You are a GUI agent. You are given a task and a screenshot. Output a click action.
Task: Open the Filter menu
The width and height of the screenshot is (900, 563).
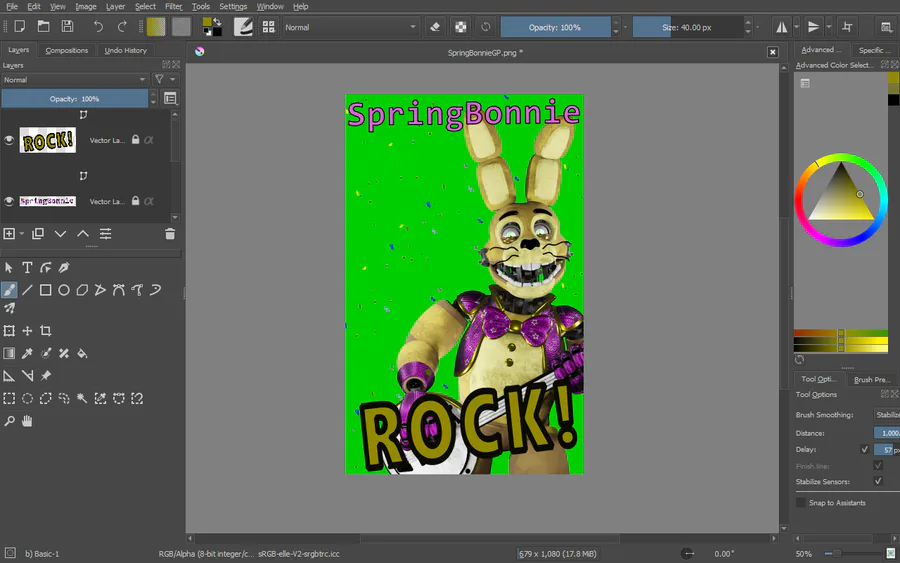pos(173,6)
